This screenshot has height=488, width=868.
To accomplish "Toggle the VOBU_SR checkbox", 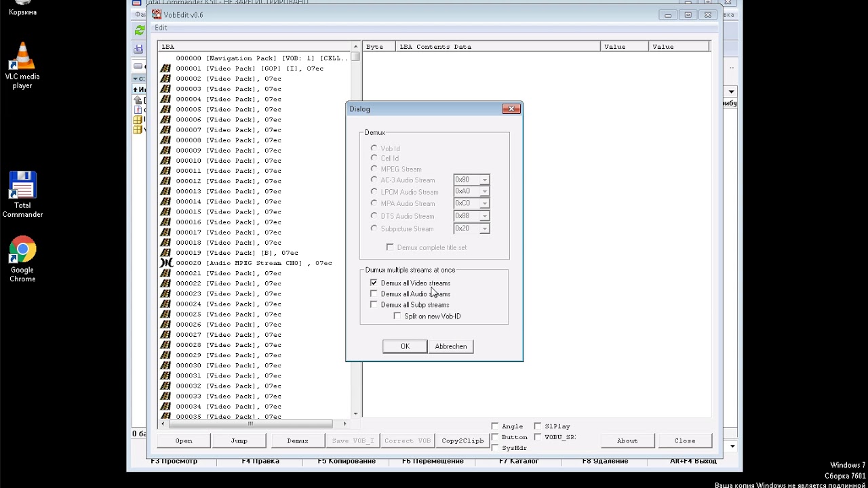I will point(538,436).
